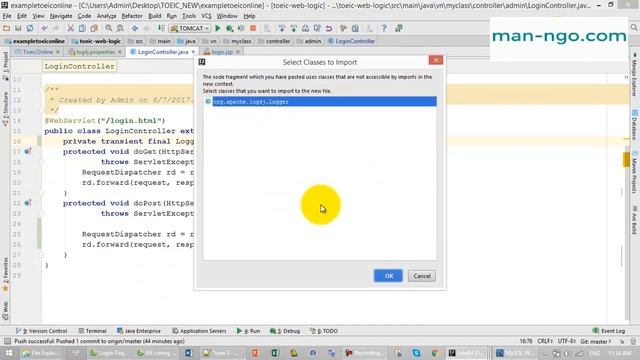Open the Java Enterprise tool window
Screen dimensions: 640x360
coord(139,331)
